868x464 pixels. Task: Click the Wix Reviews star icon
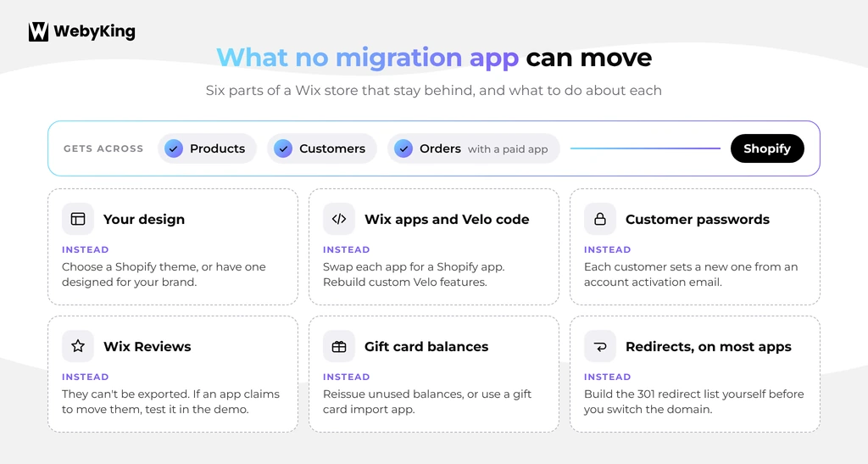(78, 347)
